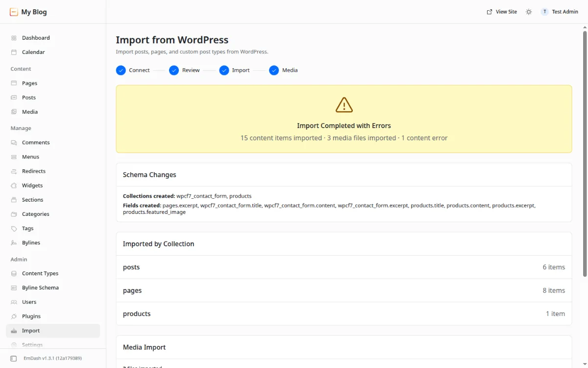Open the Redirects sidebar link
This screenshot has width=588, height=368.
click(x=53, y=171)
